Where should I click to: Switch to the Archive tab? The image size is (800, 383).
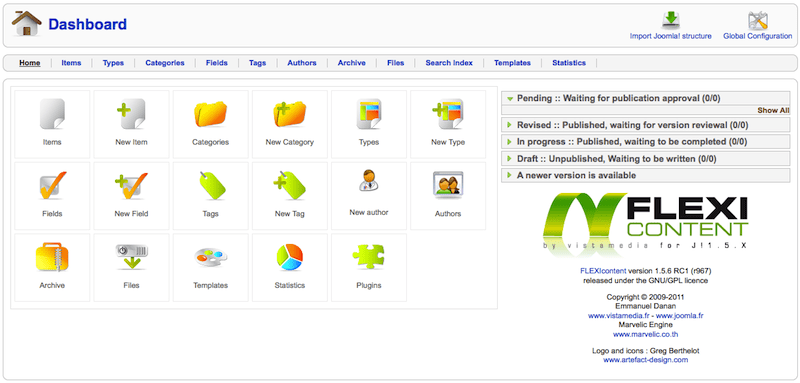click(x=352, y=63)
